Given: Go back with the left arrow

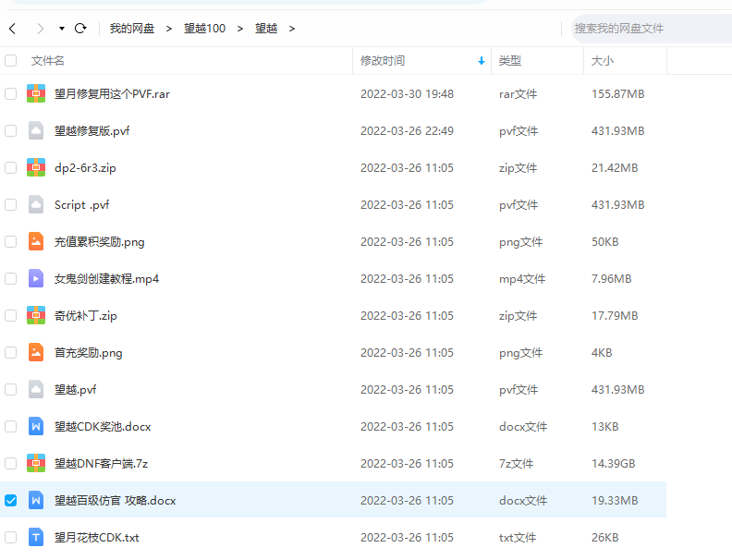Looking at the screenshot, I should (13, 29).
